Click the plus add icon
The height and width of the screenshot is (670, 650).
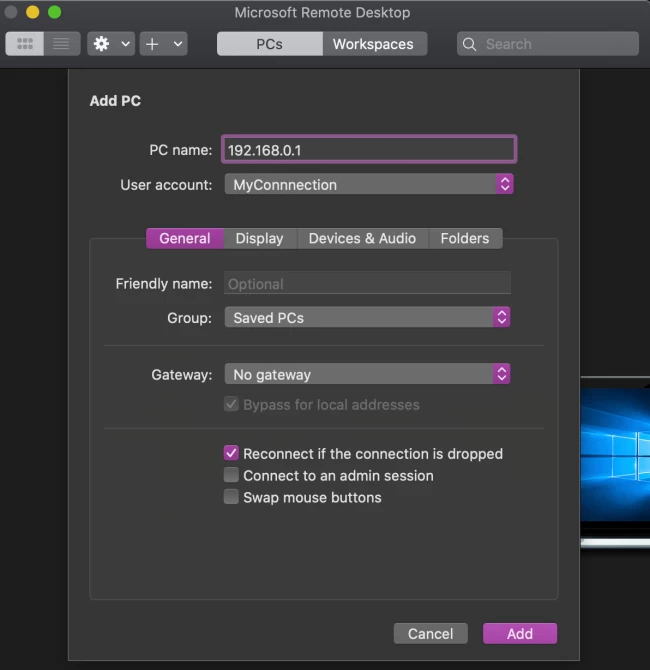coord(152,44)
